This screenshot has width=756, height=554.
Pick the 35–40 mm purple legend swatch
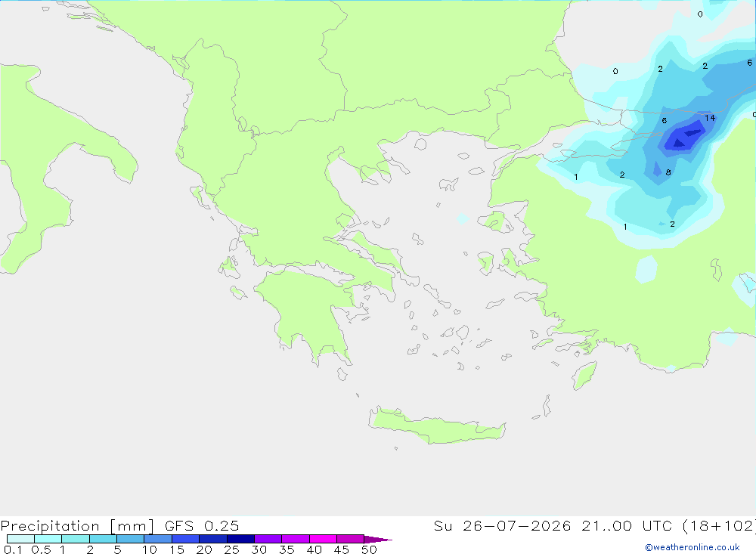296,539
